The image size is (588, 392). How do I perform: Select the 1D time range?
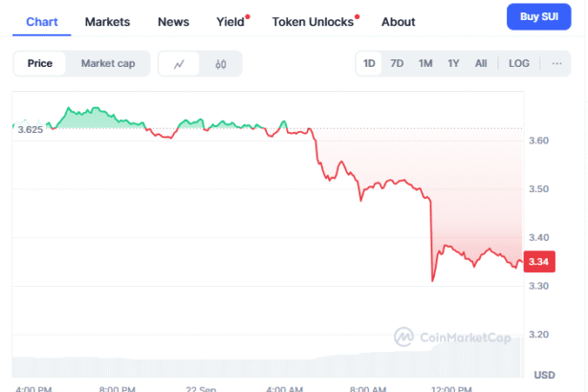tap(369, 63)
